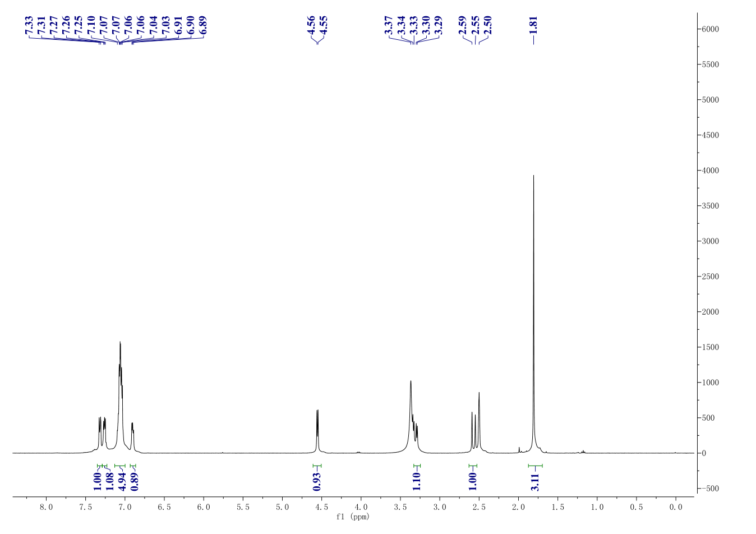Click the 5.0 tick on the ppm axis
Image resolution: width=756 pixels, height=534 pixels.
pyautogui.click(x=282, y=507)
